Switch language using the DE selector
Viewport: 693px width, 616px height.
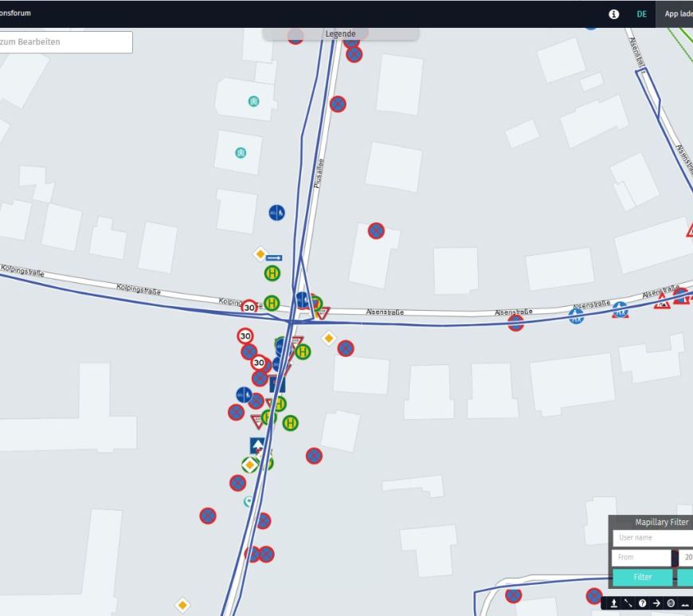pyautogui.click(x=641, y=14)
